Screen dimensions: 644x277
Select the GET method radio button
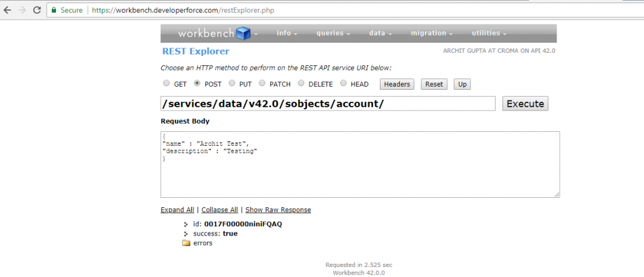coord(166,84)
